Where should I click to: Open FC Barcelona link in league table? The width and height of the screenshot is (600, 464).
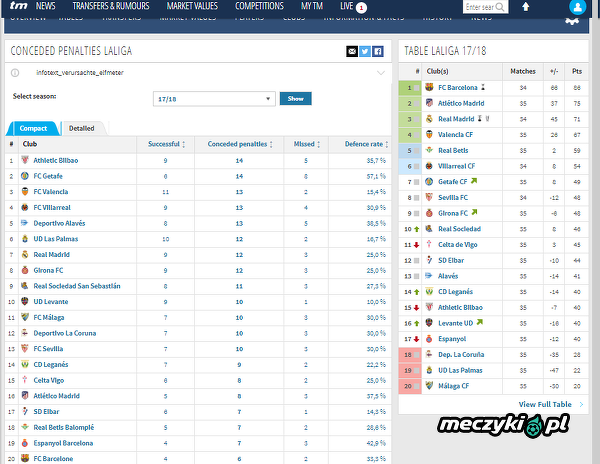(458, 88)
